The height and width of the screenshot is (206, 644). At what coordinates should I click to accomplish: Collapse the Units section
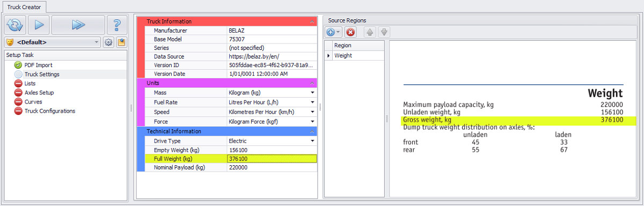[x=312, y=84]
